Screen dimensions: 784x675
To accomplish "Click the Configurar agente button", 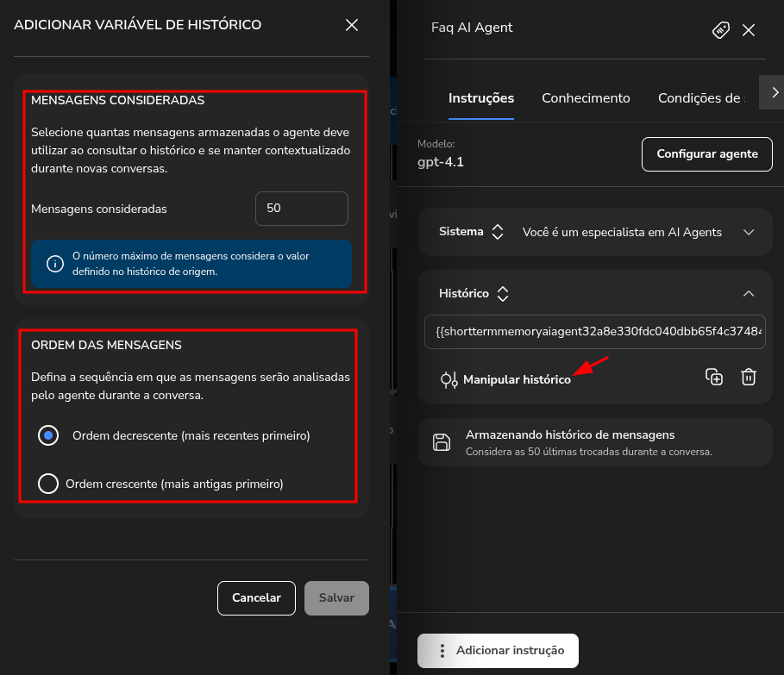I will click(706, 154).
